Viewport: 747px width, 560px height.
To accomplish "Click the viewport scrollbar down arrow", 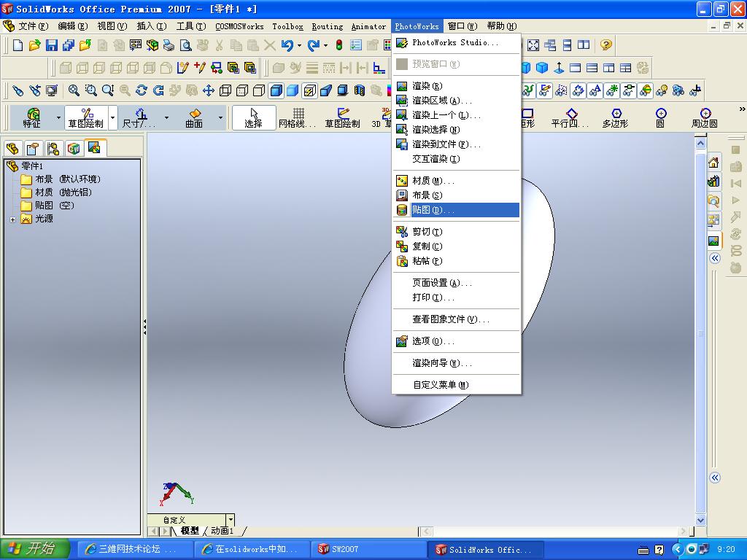I will (x=700, y=521).
